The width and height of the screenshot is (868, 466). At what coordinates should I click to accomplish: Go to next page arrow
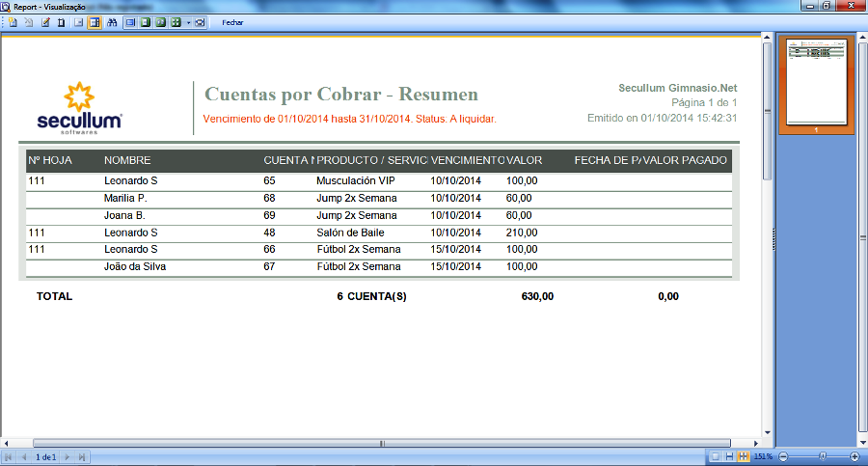[67, 457]
